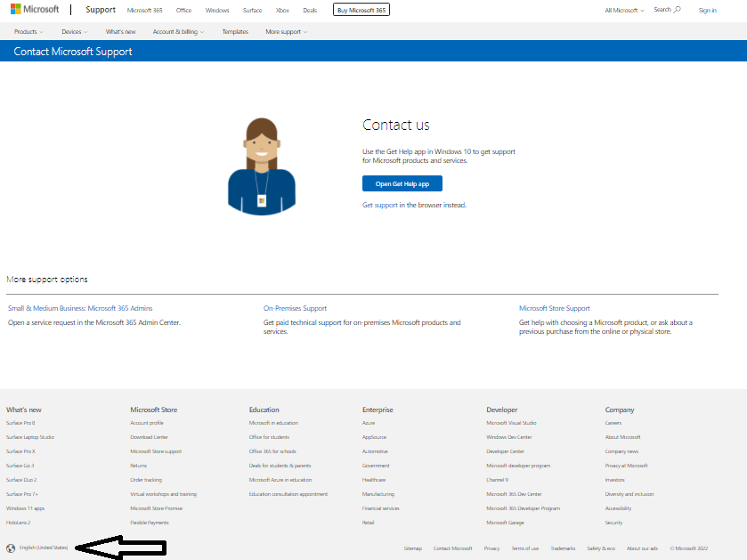Open the Surface Go 3 footer link
Viewport: 747px width, 560px height.
[x=20, y=466]
